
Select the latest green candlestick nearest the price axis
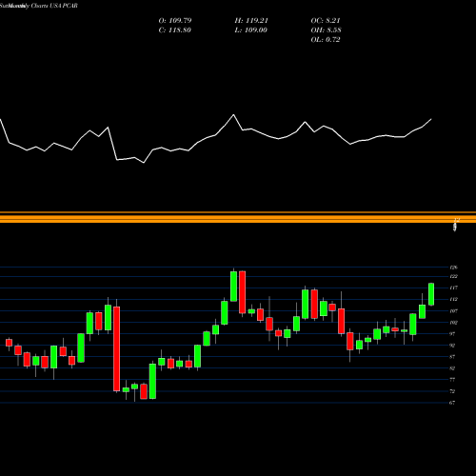click(431, 294)
